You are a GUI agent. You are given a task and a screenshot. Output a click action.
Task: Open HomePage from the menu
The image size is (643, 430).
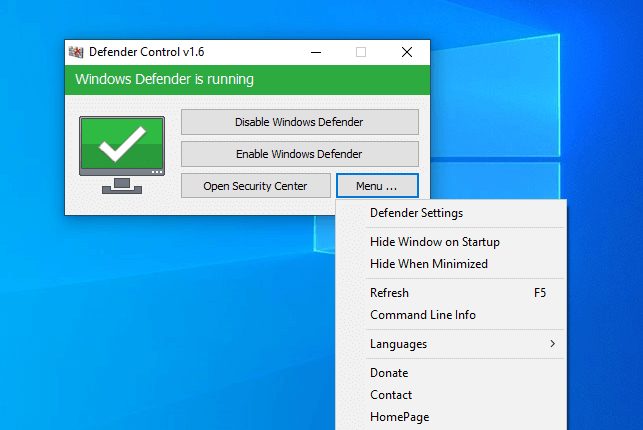(x=451, y=417)
